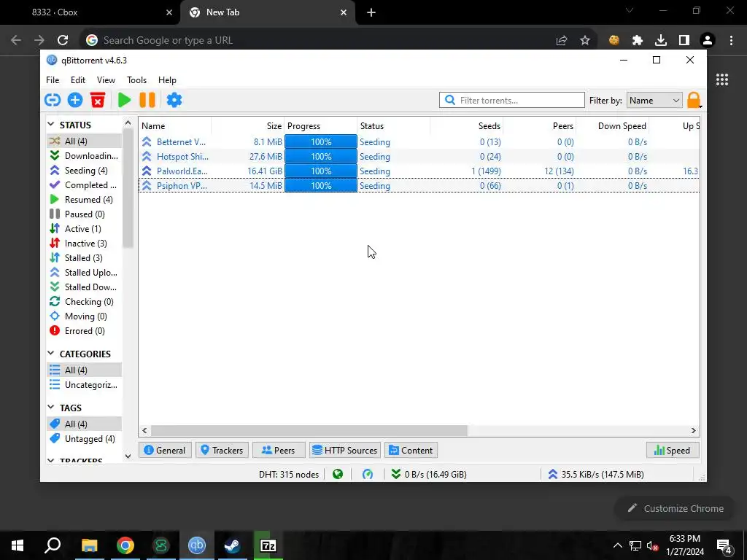
Task: Select the Paused (0) filter
Action: [85, 214]
